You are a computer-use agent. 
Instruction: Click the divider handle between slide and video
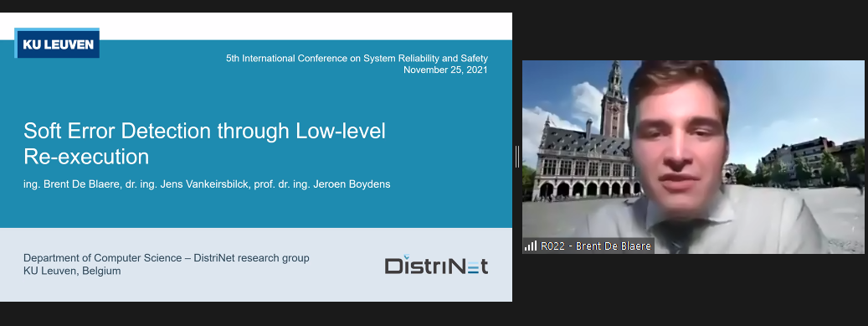[x=517, y=157]
